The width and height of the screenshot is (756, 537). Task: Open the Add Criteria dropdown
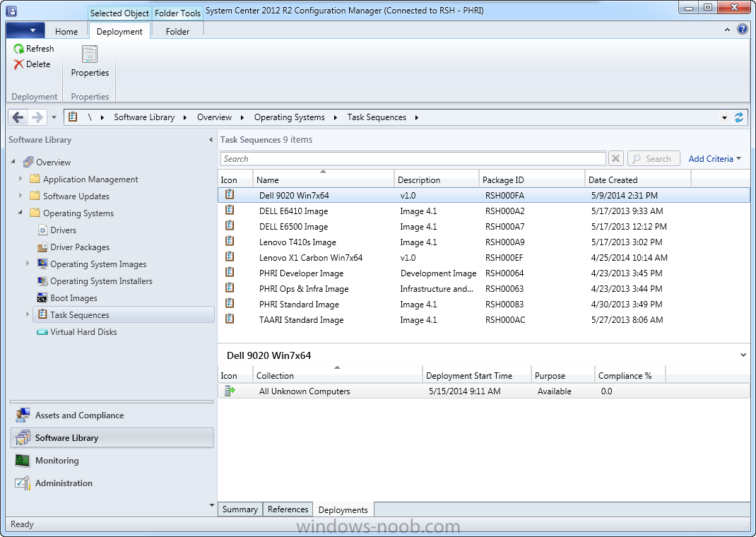click(x=714, y=158)
